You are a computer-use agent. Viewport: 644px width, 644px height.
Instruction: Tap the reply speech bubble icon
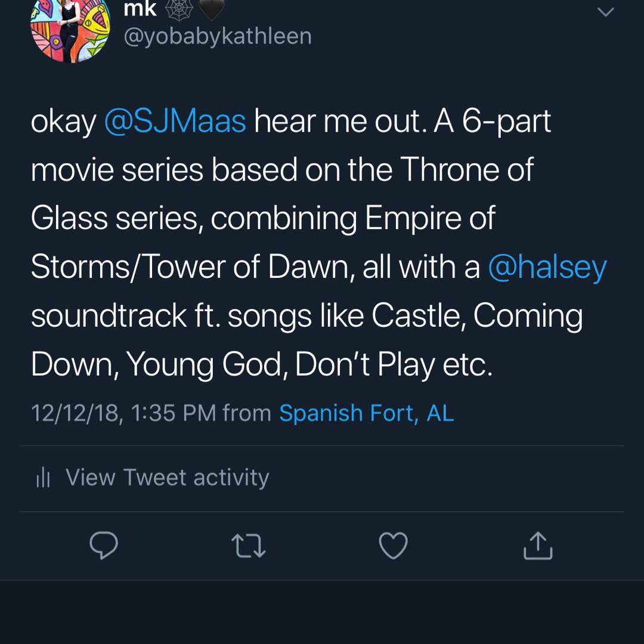pos(104,546)
